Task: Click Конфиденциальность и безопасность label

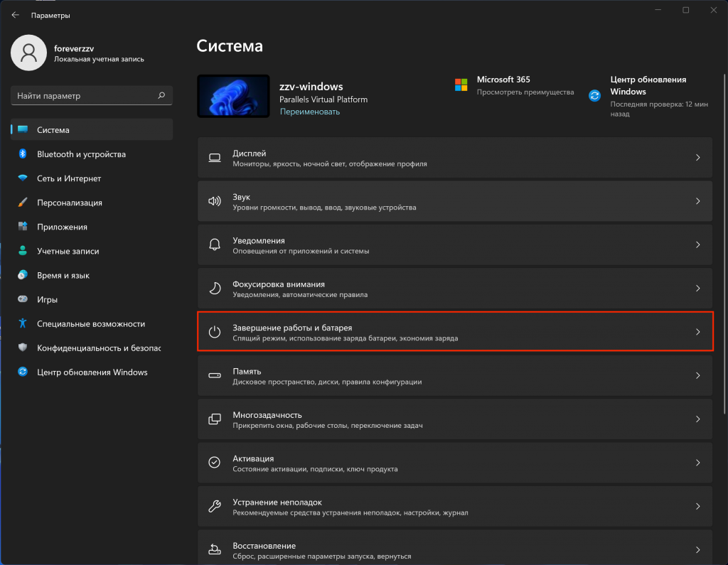Action: [99, 348]
